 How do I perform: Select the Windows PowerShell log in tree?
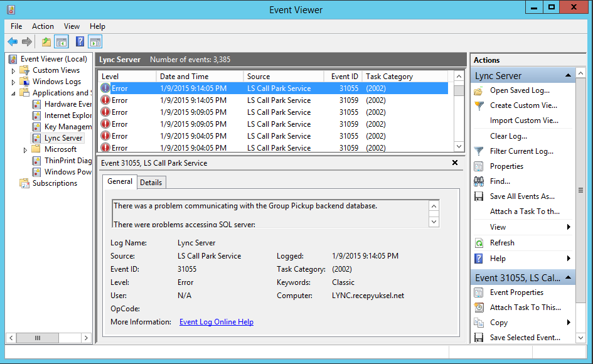(x=68, y=172)
